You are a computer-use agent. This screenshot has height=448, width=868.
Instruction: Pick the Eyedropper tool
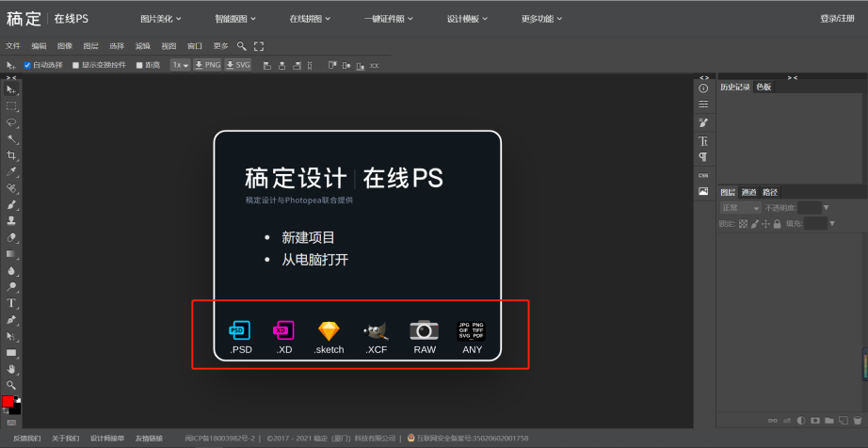[x=11, y=171]
